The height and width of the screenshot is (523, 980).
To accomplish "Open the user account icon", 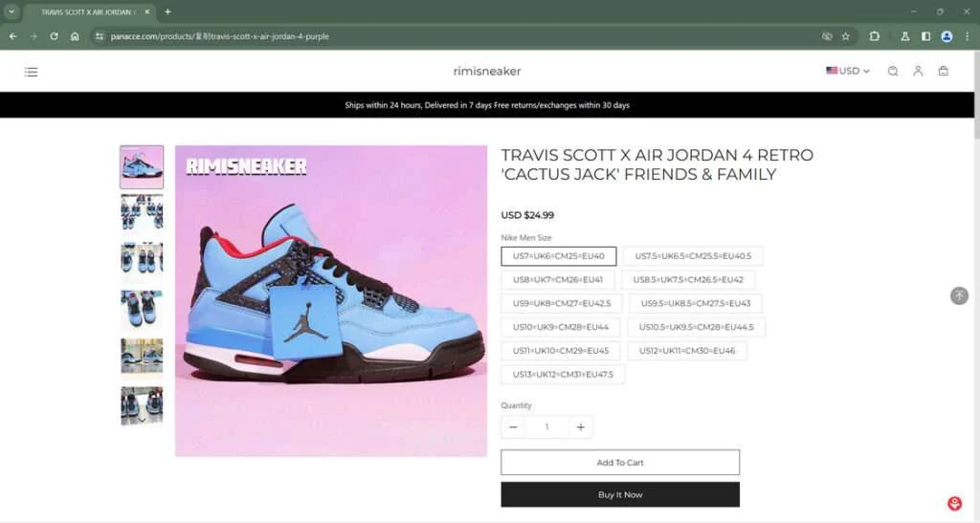I will 918,71.
